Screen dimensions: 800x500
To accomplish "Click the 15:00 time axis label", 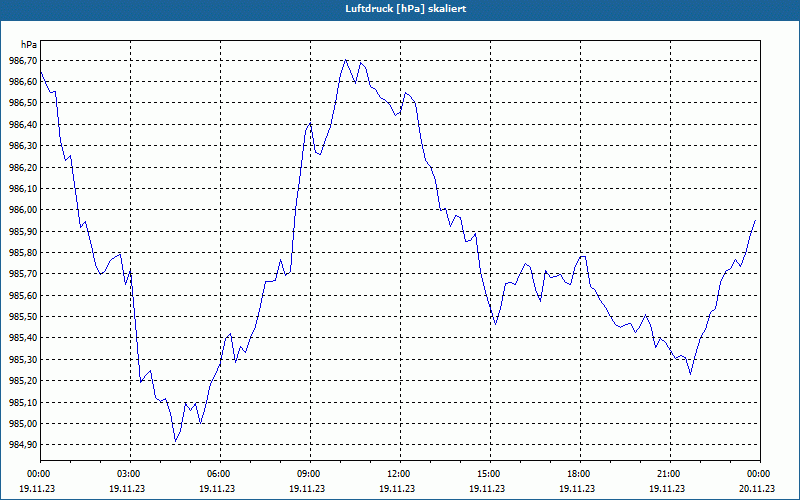I will pos(490,473).
